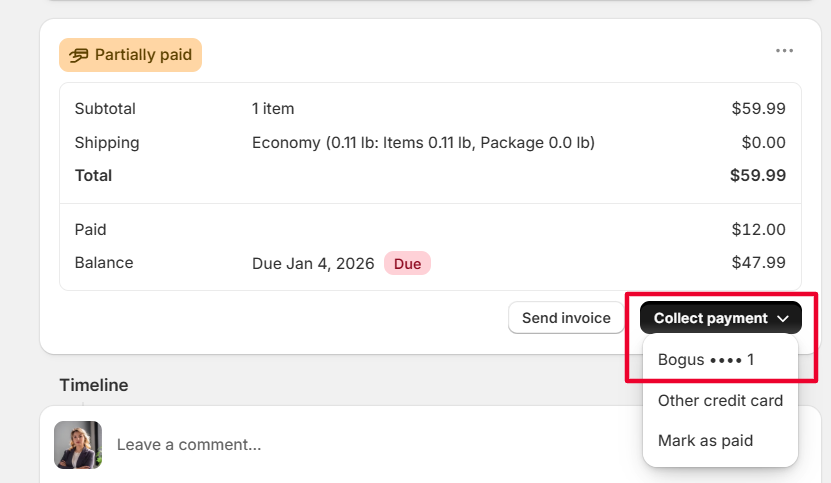Select Mark as paid from the menu
This screenshot has width=831, height=483.
[x=705, y=440]
